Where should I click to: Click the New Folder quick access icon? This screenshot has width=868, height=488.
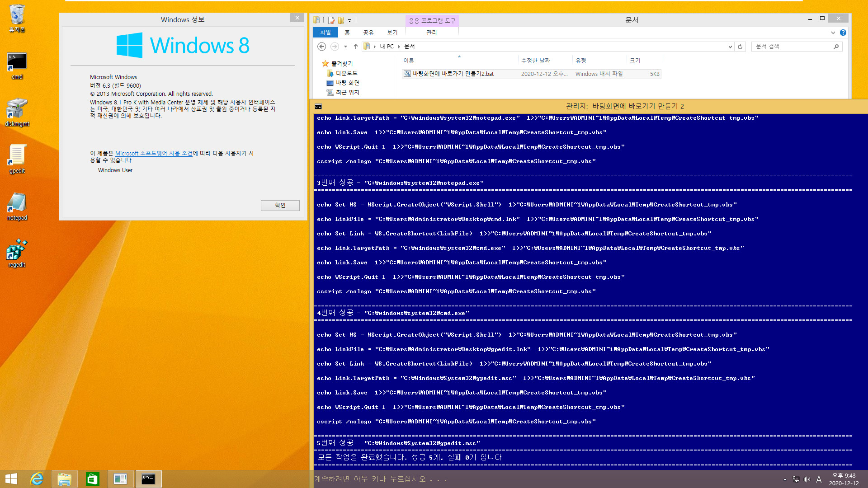click(x=341, y=20)
